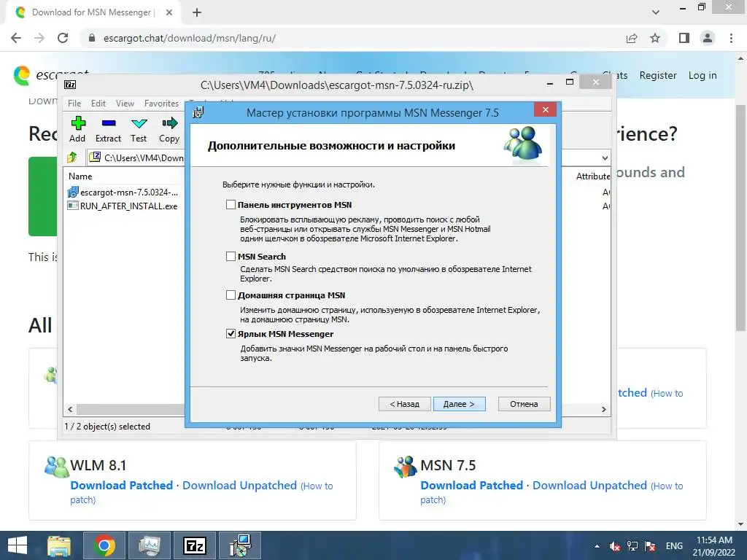This screenshot has width=747, height=560.
Task: Open the Favorites menu in 7-Zip
Action: [x=161, y=104]
